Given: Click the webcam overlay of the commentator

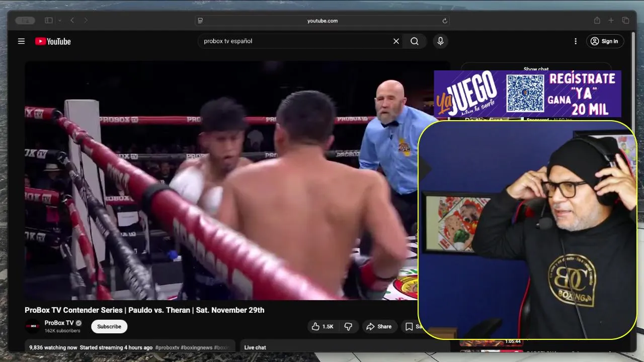Looking at the screenshot, I should pos(527,230).
